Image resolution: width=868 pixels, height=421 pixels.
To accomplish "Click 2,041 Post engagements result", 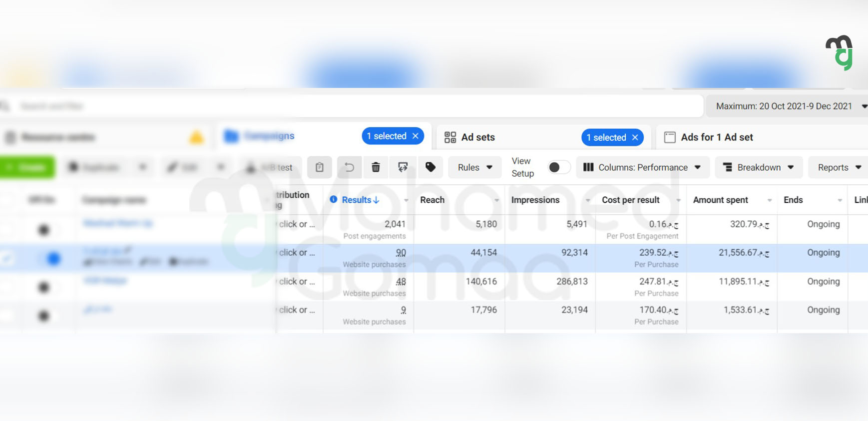I will (x=395, y=224).
